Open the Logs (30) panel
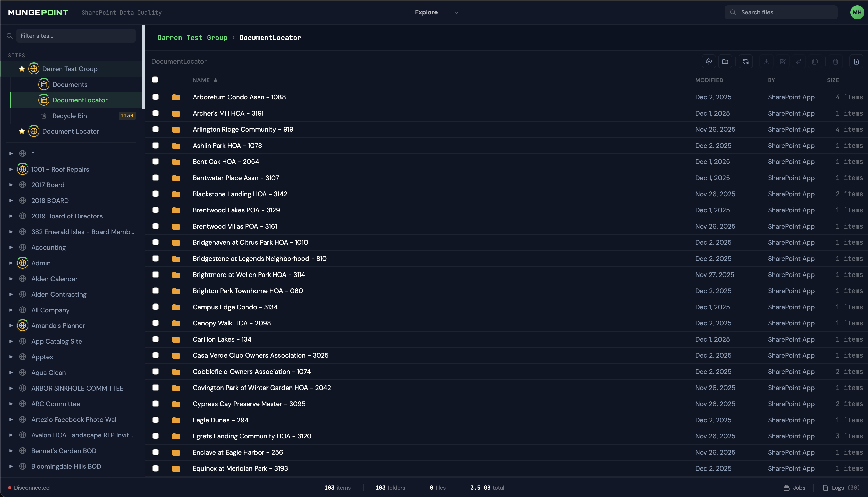The height and width of the screenshot is (497, 868). (x=841, y=488)
